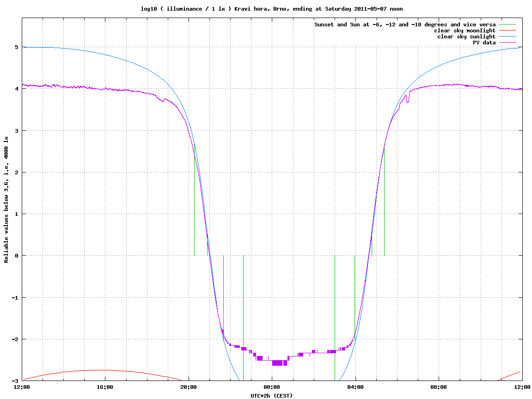The height and width of the screenshot is (399, 532).
Task: Click the blue sunlight legend line sample
Action: tap(508, 37)
